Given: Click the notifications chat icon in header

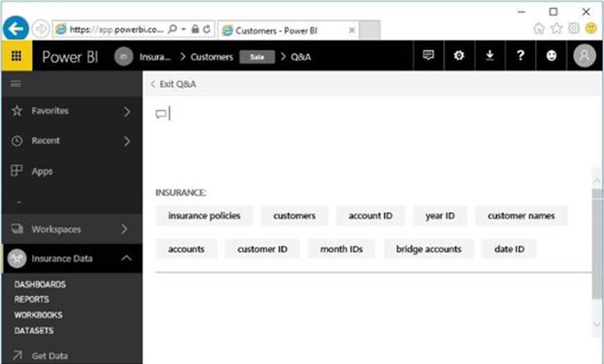Looking at the screenshot, I should [429, 56].
